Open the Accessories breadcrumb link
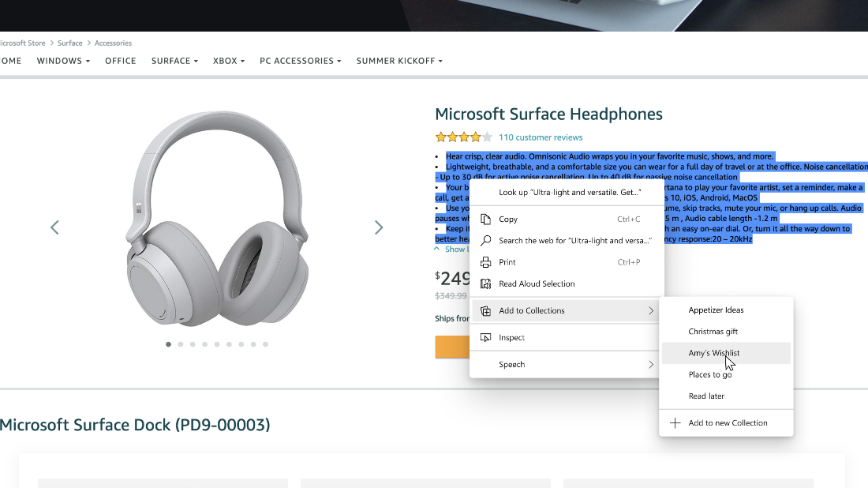Viewport: 868px width, 488px height. click(x=113, y=43)
